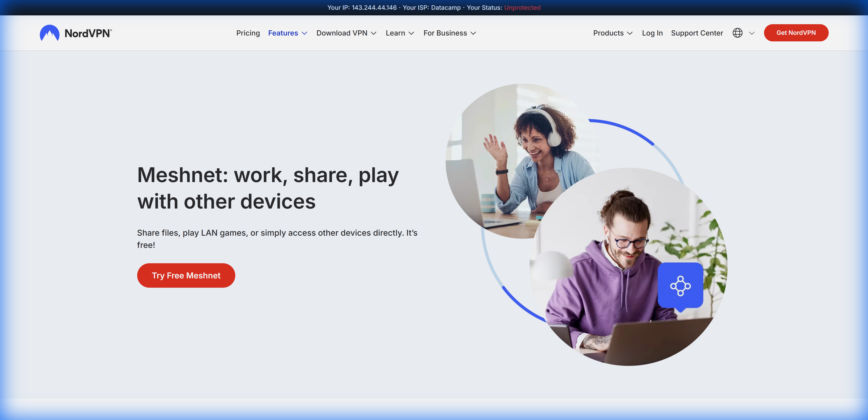Click the For Business chevron icon
This screenshot has height=420, width=868.
click(x=473, y=33)
